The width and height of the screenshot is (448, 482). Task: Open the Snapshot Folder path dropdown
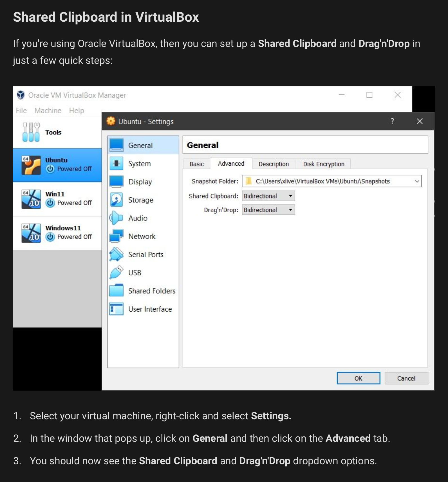pyautogui.click(x=332, y=181)
